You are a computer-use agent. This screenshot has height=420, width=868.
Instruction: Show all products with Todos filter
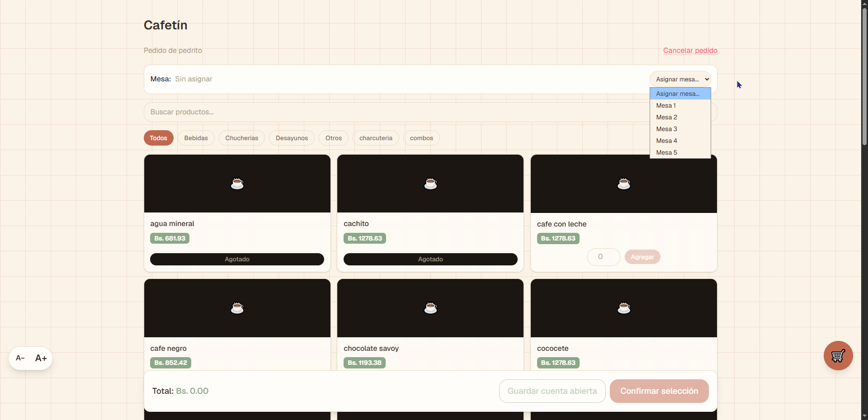(159, 138)
